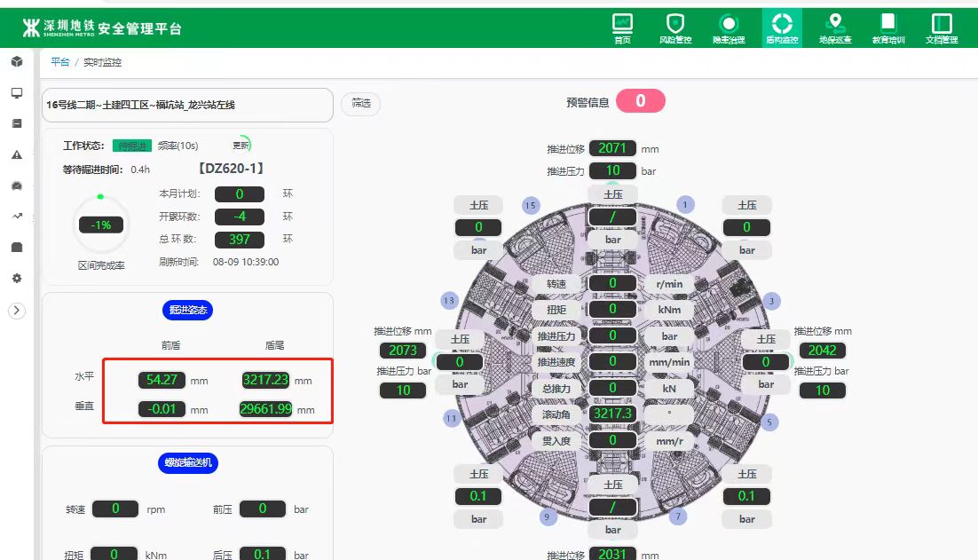Click the 平台 breadcrumb link

[x=59, y=62]
